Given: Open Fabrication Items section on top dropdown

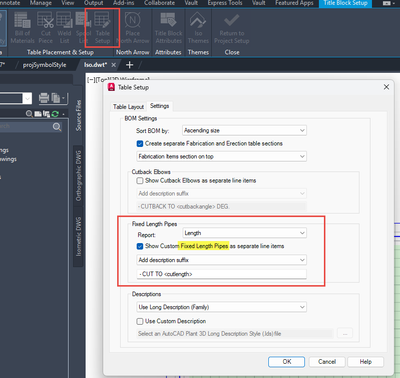Looking at the screenshot, I should (221, 156).
